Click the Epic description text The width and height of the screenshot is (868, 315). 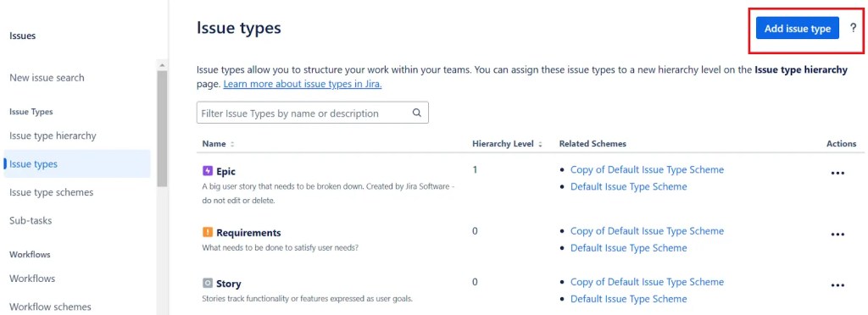(x=328, y=193)
